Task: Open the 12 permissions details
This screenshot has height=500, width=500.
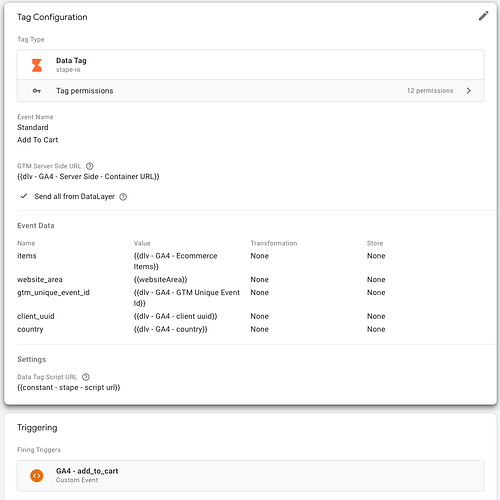Action: point(430,91)
